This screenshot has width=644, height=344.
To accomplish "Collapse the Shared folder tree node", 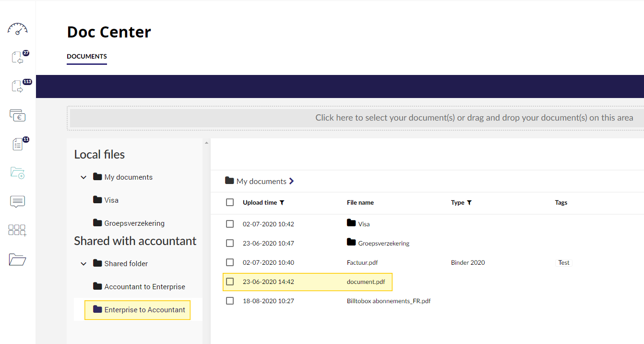I will pos(83,264).
